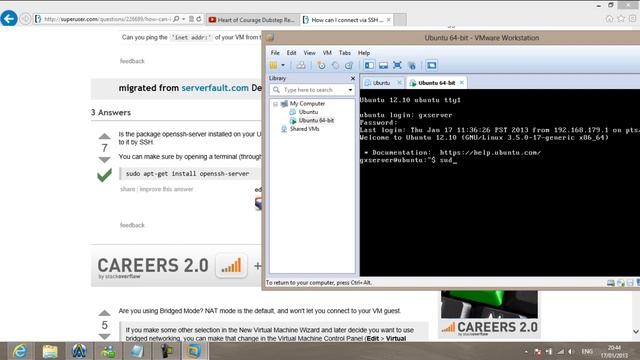The image size is (640, 360).
Task: Open a new browser tab
Action: tap(400, 20)
